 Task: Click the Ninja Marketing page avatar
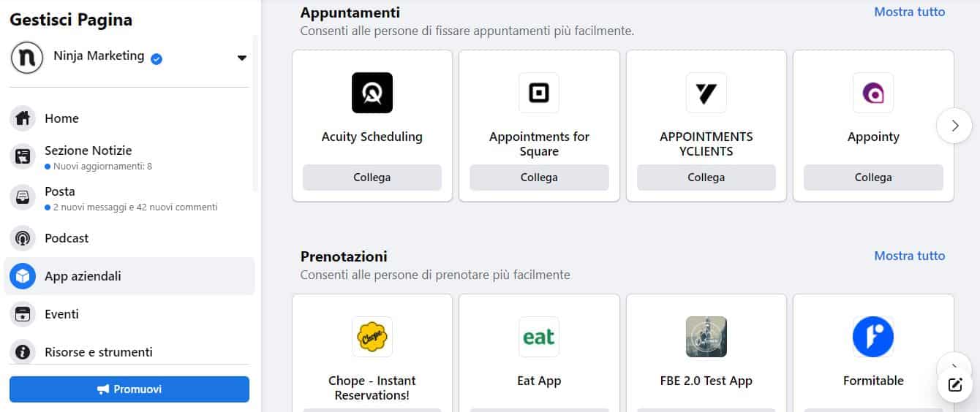tap(27, 58)
